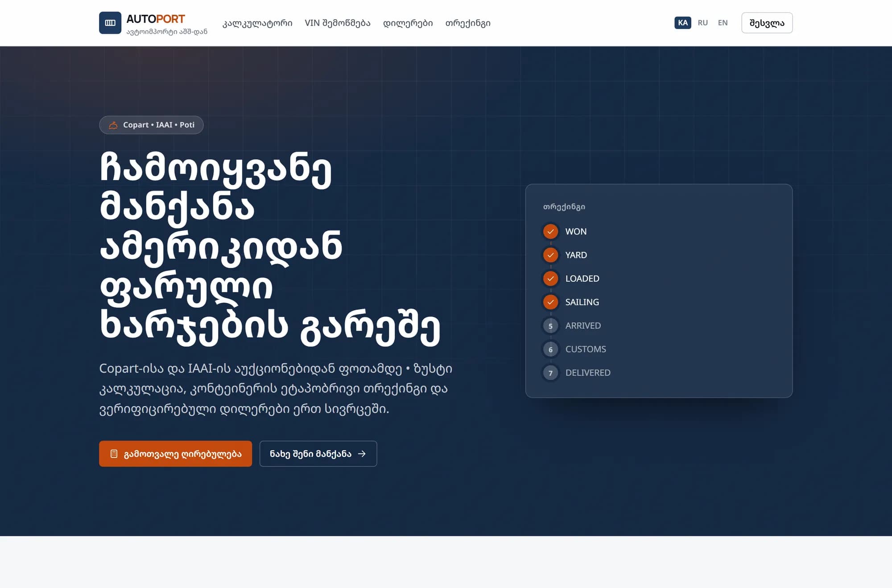Click the ავტოიმპორტი აშშ-დან tagline
This screenshot has height=588, width=892.
167,32
